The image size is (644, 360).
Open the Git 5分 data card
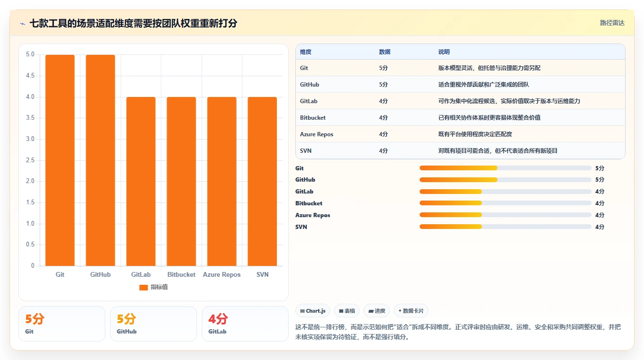click(x=62, y=324)
